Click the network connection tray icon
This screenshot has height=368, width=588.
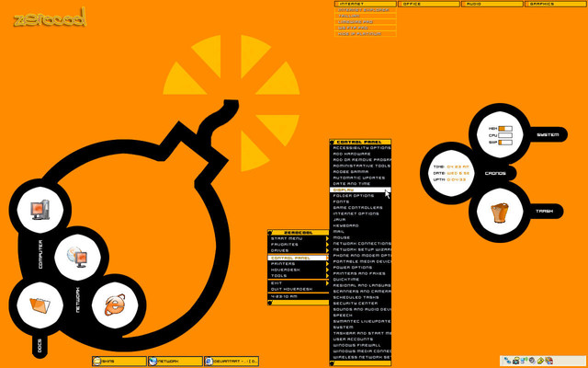[x=507, y=361]
